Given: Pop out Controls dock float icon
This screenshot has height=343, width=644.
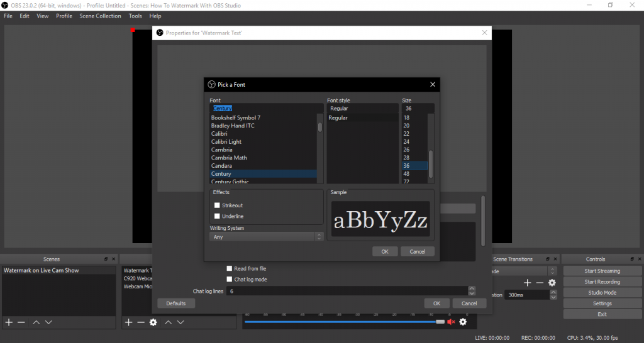Looking at the screenshot, I should [x=633, y=259].
